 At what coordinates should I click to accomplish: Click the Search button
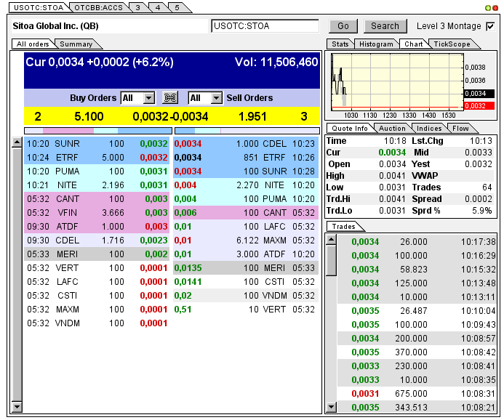coord(385,26)
